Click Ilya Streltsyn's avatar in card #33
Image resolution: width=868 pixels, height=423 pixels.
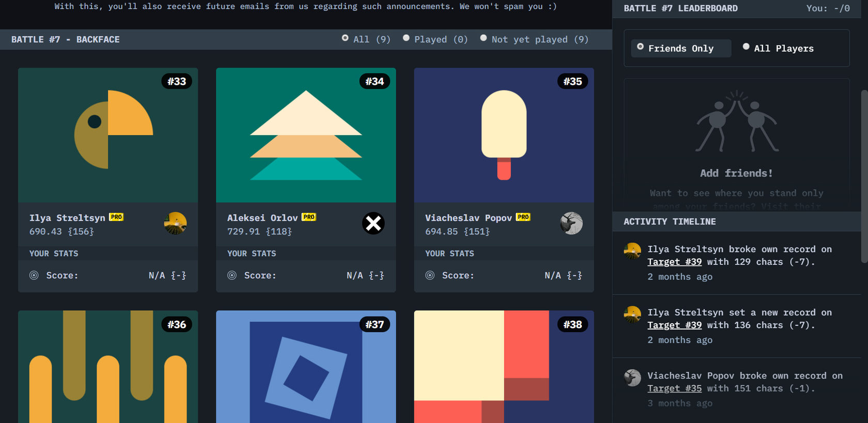pyautogui.click(x=176, y=223)
